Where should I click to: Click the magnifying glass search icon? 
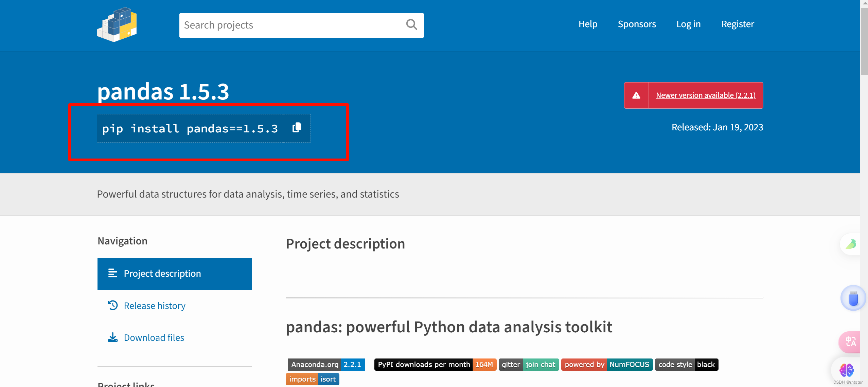[x=411, y=25]
